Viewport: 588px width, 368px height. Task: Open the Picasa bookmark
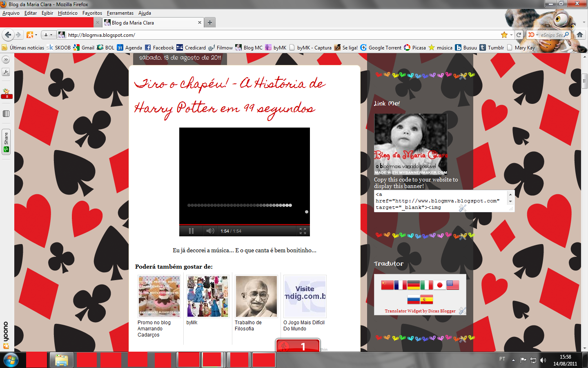415,47
